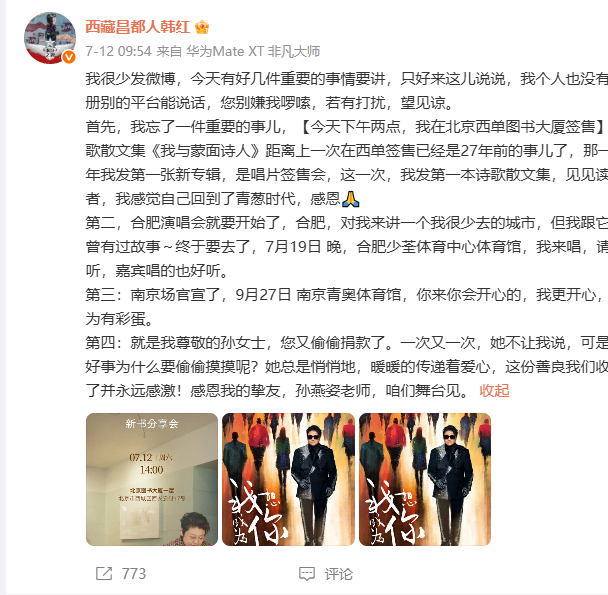The image size is (608, 595).
Task: Click the repost count 773
Action: (x=134, y=574)
